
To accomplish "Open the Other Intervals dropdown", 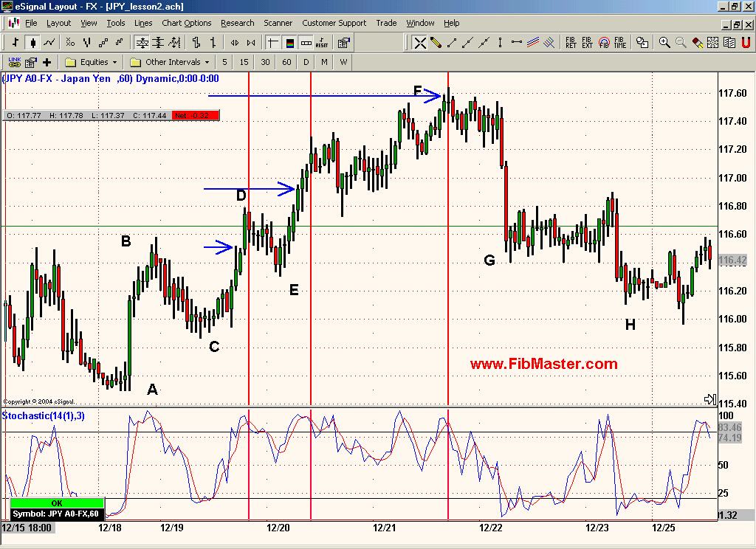I will click(x=170, y=62).
